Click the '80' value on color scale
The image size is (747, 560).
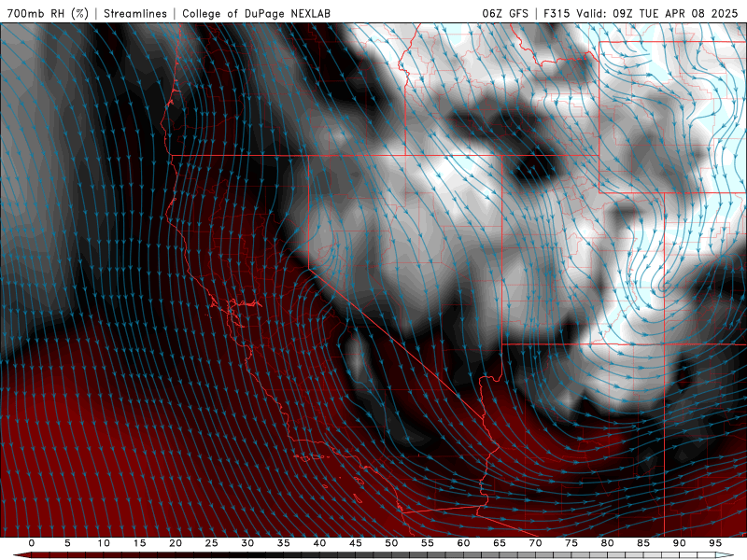tap(607, 543)
